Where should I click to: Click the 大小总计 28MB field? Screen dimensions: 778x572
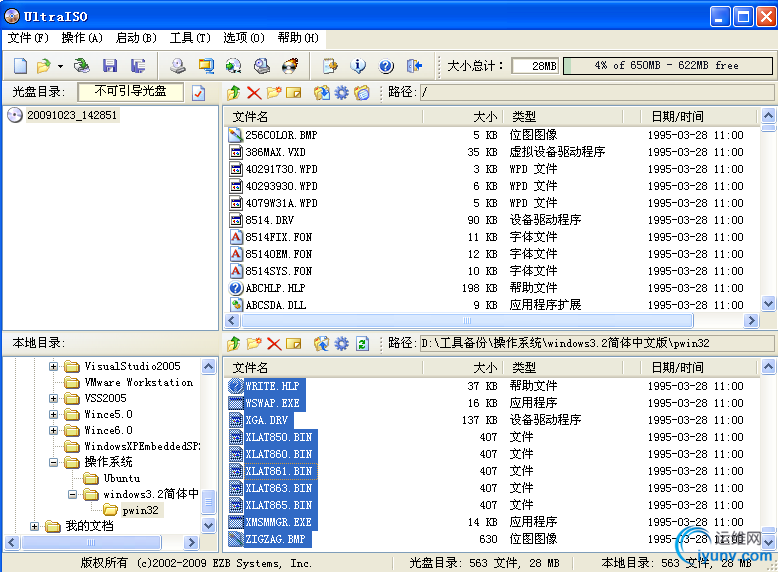[535, 65]
